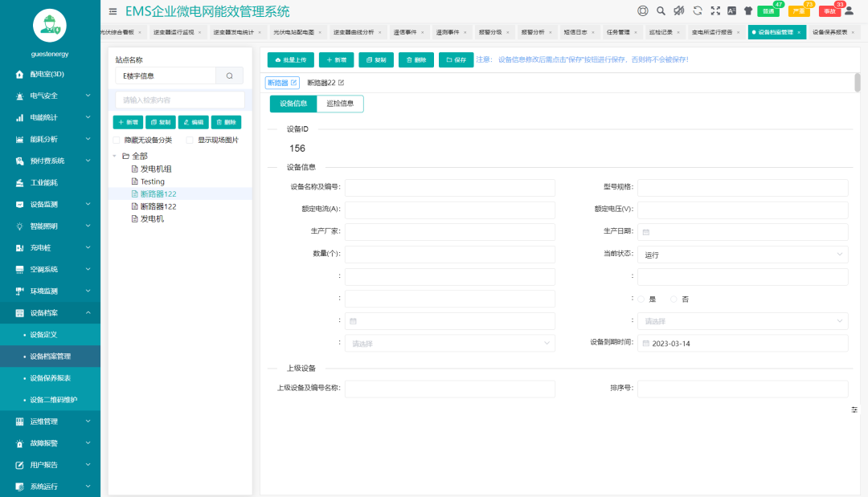Enable the 隐藏无设备分类 checkbox
The height and width of the screenshot is (497, 868).
[x=117, y=141]
